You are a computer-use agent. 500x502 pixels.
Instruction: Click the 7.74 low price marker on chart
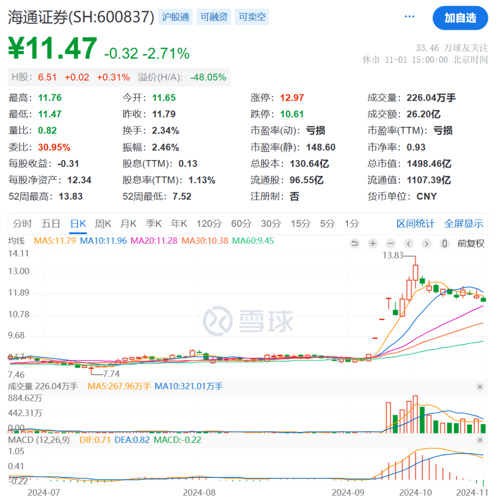111,374
